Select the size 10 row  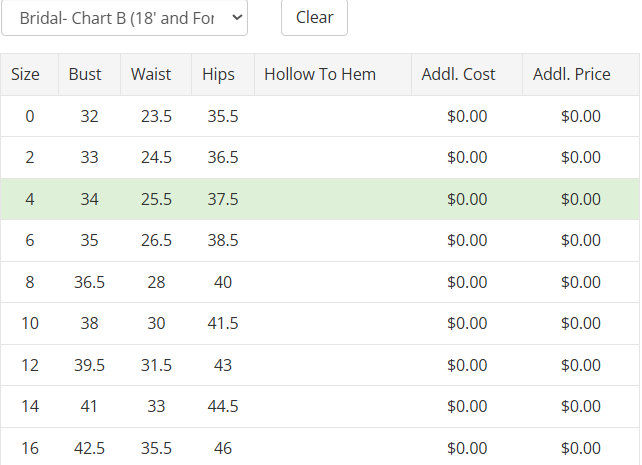pos(30,323)
